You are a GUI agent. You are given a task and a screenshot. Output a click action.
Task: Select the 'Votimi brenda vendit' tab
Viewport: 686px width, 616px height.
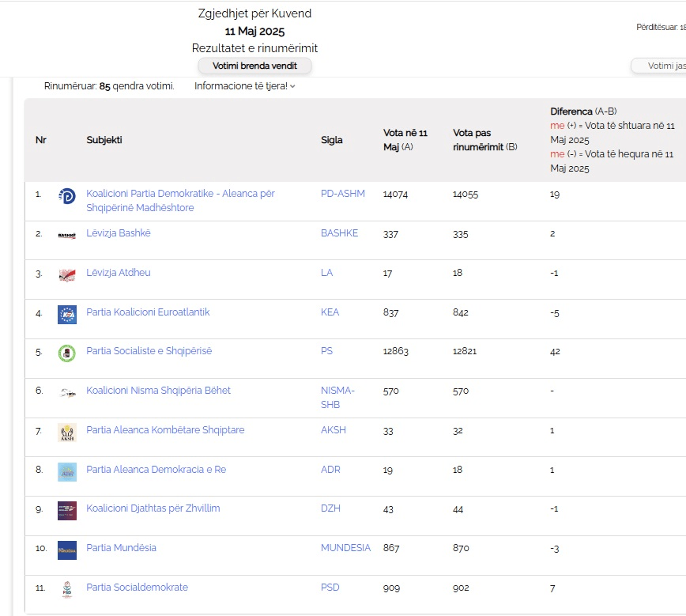click(x=254, y=66)
